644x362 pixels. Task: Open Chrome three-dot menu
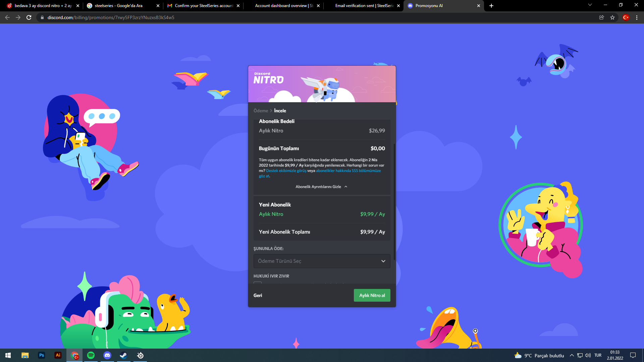(637, 17)
